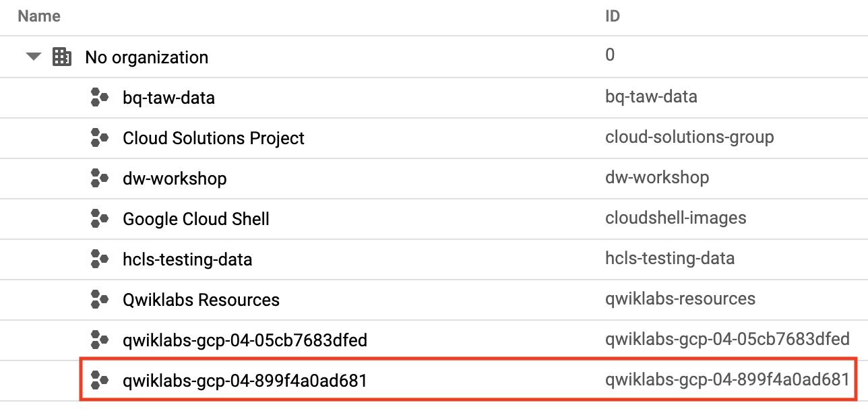Choose the dw-workshop project
The image size is (868, 411).
175,179
